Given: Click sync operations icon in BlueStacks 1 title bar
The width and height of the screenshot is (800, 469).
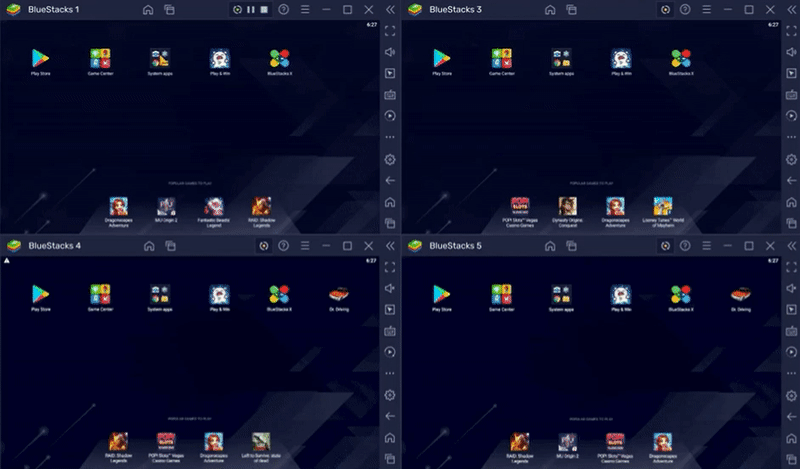Looking at the screenshot, I should (x=237, y=10).
